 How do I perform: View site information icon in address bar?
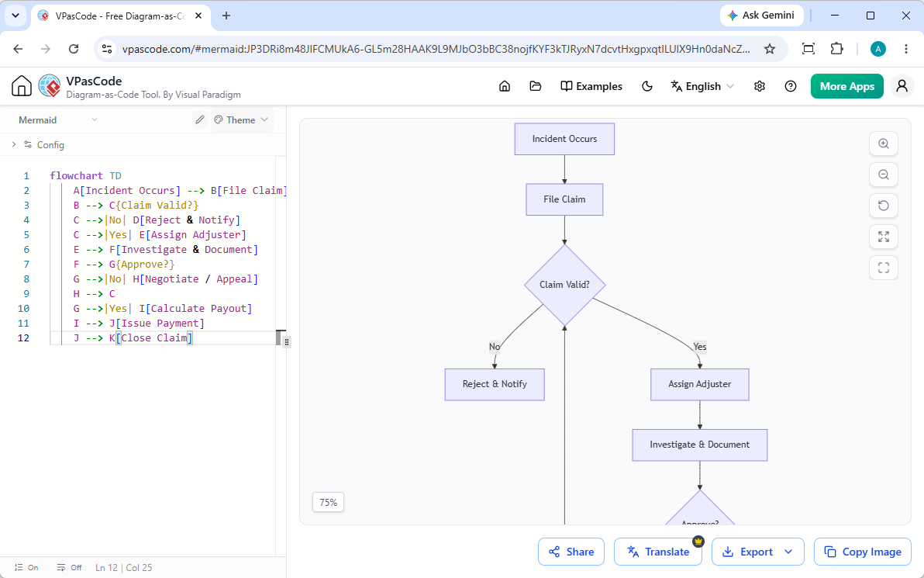(107, 49)
